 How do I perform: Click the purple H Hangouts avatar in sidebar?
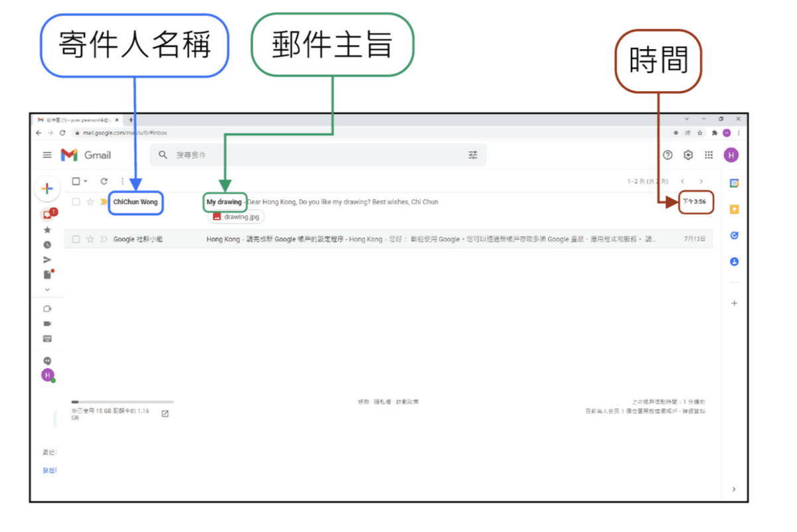pyautogui.click(x=47, y=375)
